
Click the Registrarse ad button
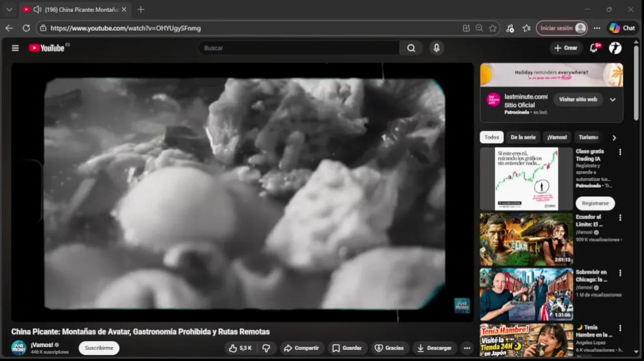point(595,203)
